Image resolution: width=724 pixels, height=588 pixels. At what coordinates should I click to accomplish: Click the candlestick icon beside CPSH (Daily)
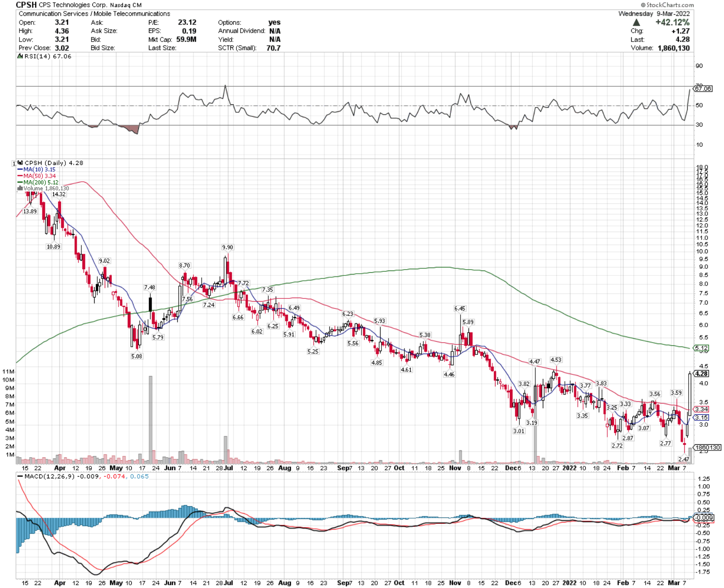click(x=20, y=163)
